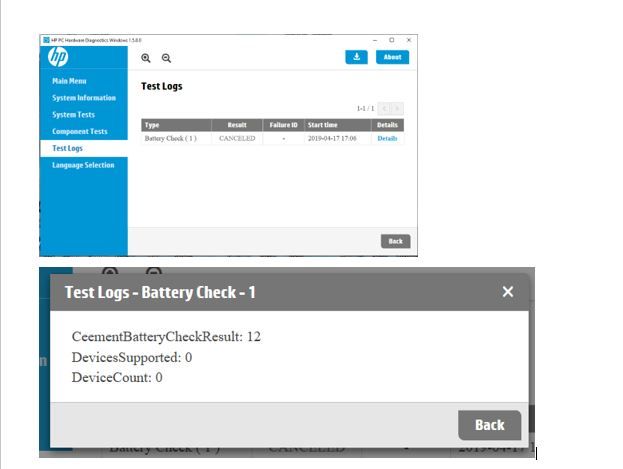623x469 pixels.
Task: Minimize the HP Diagnostics window
Action: coord(375,40)
